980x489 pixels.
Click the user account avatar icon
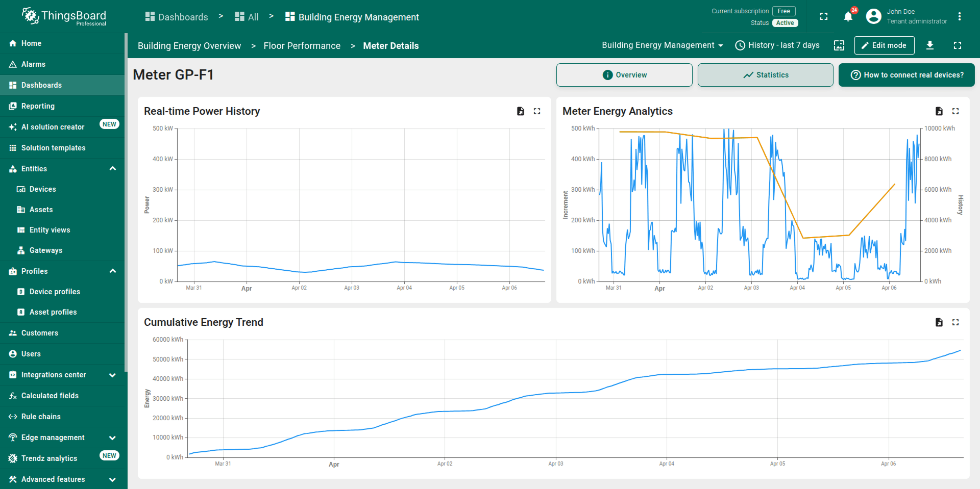(873, 17)
